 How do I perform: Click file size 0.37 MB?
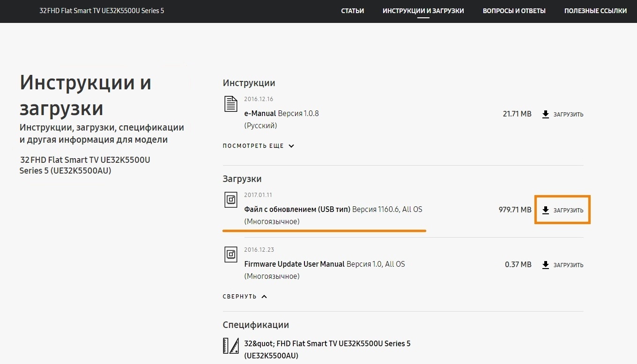pyautogui.click(x=518, y=264)
